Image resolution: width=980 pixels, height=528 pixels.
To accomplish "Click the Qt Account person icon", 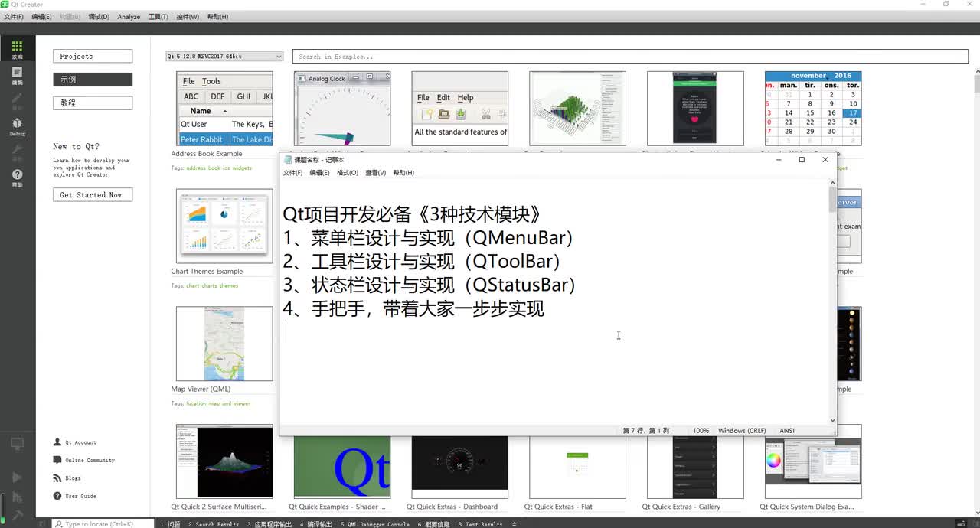I will tap(57, 442).
